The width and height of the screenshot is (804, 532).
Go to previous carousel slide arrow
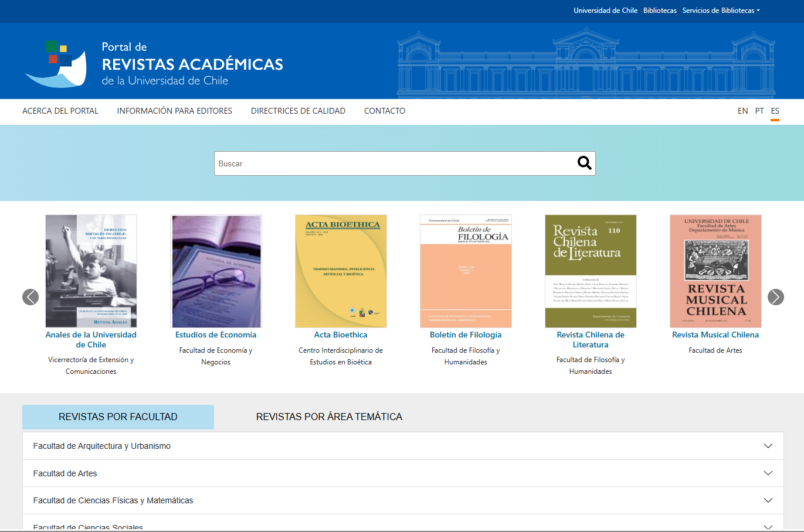tap(30, 297)
